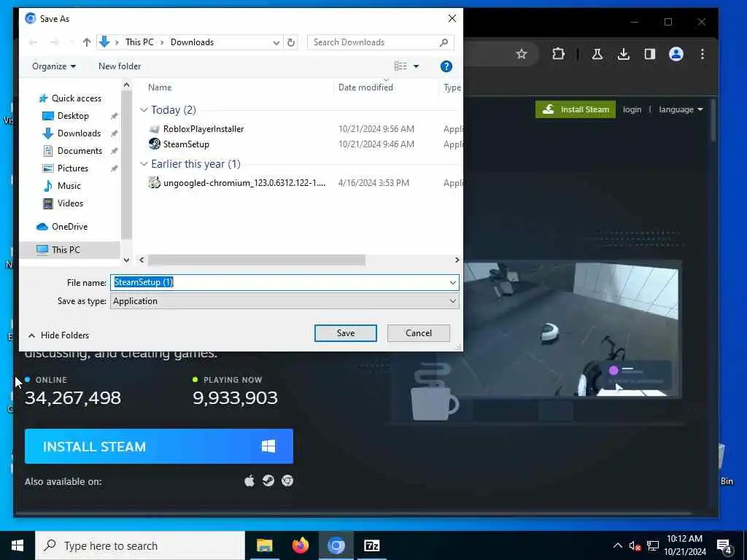Screen dimensions: 747x560
Task: Open Firefox from the taskbar
Action: [x=300, y=545]
